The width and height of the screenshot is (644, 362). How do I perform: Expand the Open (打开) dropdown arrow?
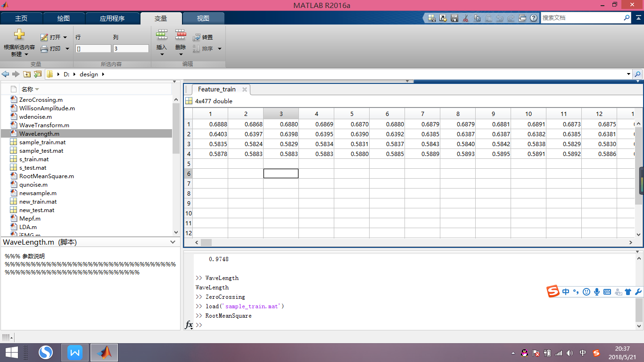(x=65, y=37)
